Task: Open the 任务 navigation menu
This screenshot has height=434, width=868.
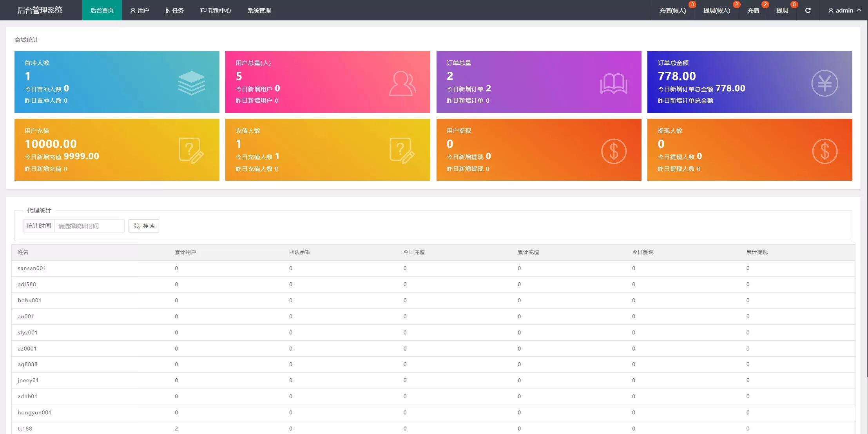Action: point(174,11)
